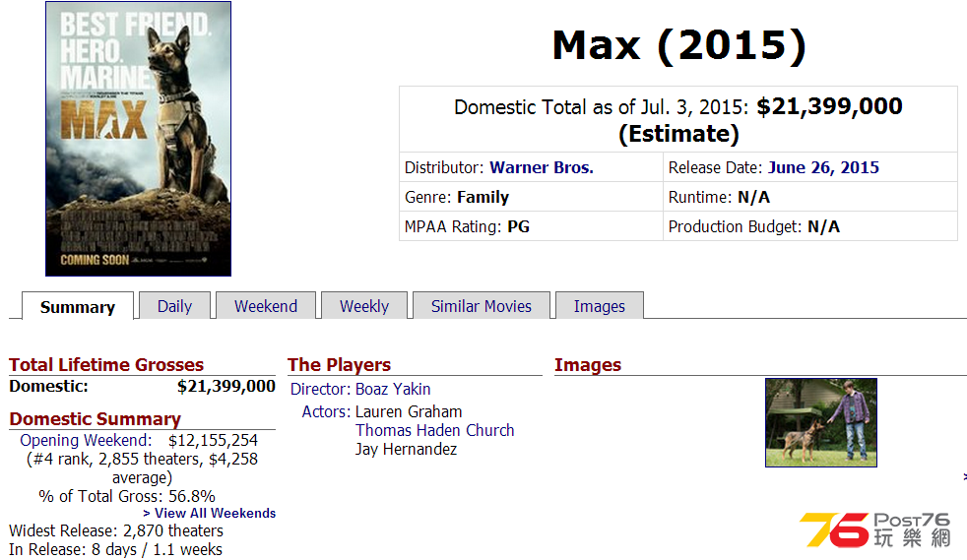Screen dimensions: 967x560
Task: Click the Actors label link
Action: (326, 411)
